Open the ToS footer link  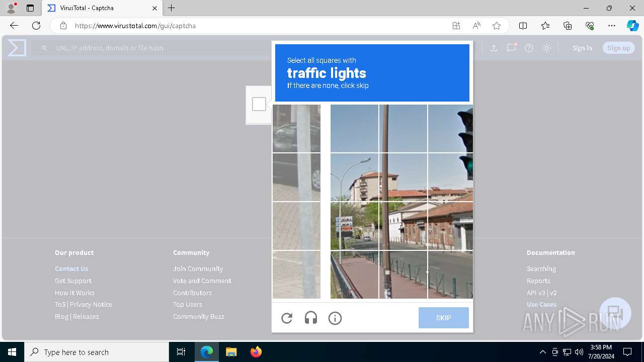60,304
